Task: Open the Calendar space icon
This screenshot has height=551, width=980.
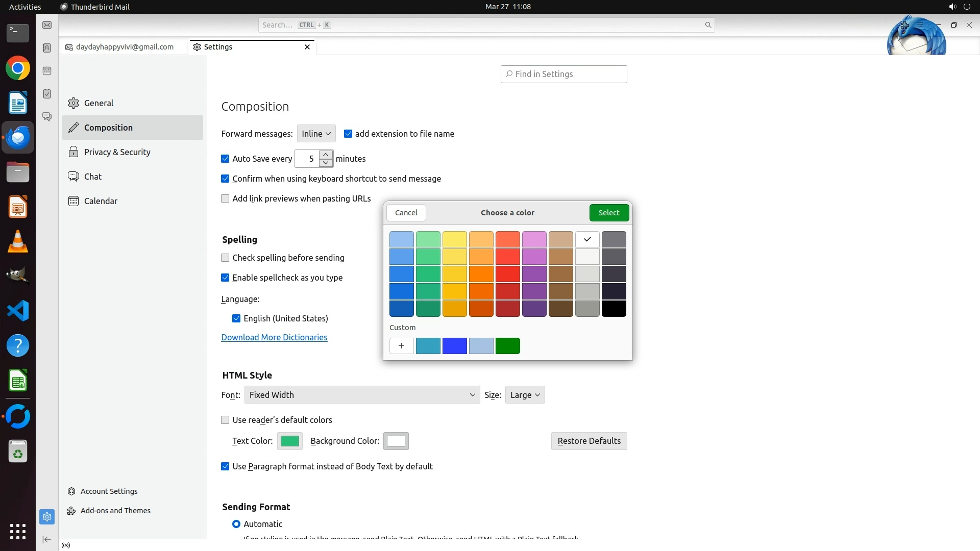Action: (47, 71)
